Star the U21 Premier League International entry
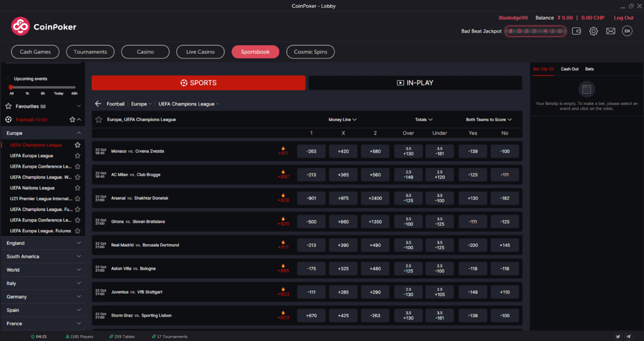Screen dimensions: 644x341 pos(77,198)
